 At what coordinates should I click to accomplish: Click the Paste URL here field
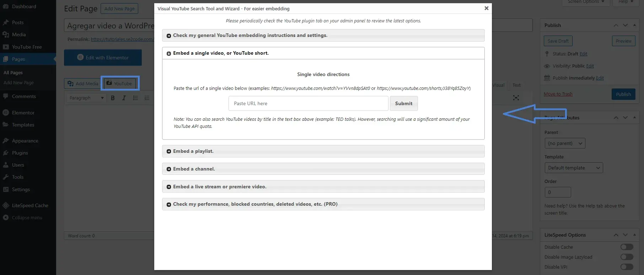click(x=308, y=103)
